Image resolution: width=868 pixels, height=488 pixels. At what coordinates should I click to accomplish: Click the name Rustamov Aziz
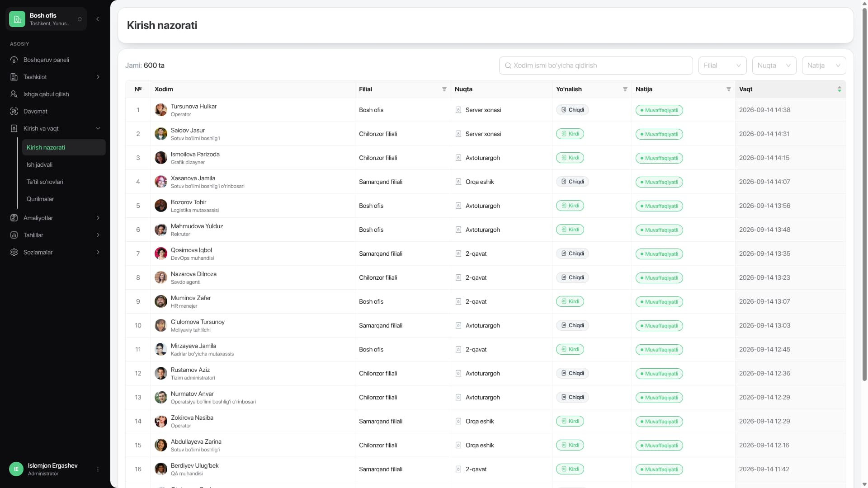[x=190, y=370]
